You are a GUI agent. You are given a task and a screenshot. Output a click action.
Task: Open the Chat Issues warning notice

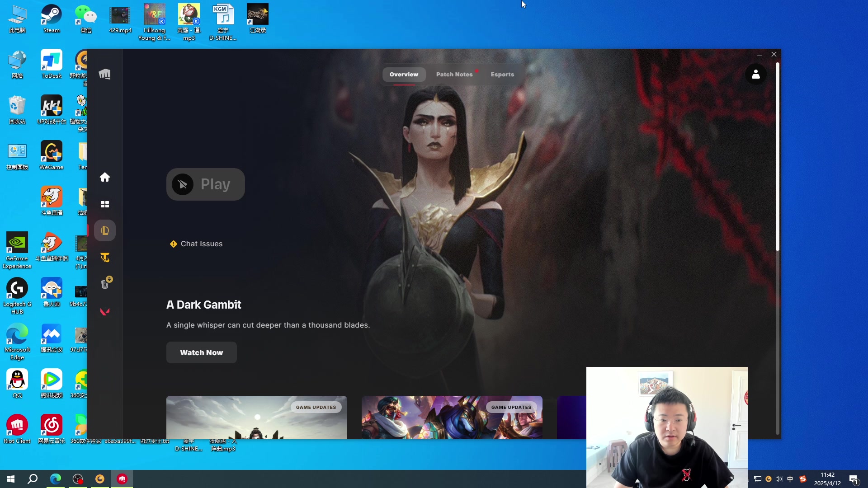(196, 244)
